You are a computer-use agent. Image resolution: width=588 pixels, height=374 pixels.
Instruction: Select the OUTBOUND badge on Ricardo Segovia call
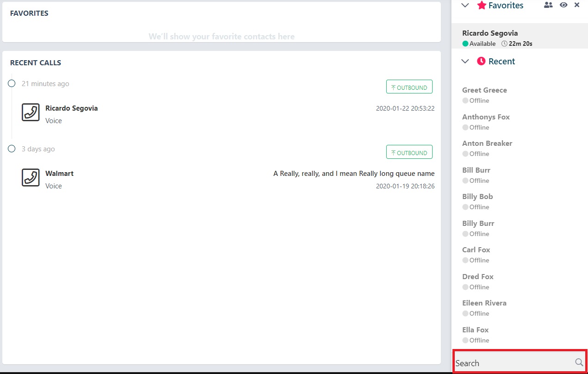pyautogui.click(x=409, y=87)
